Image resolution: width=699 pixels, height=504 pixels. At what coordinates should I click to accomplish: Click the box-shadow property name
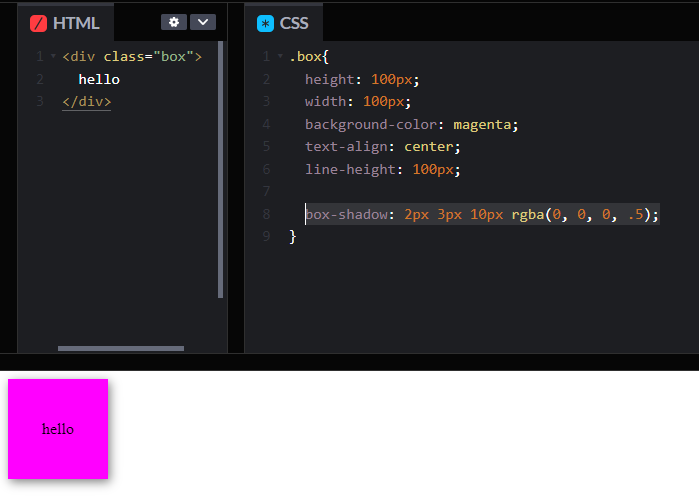tap(347, 214)
